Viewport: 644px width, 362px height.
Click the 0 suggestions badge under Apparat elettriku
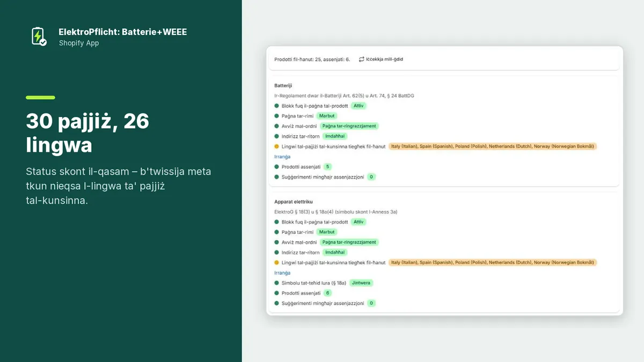click(371, 304)
